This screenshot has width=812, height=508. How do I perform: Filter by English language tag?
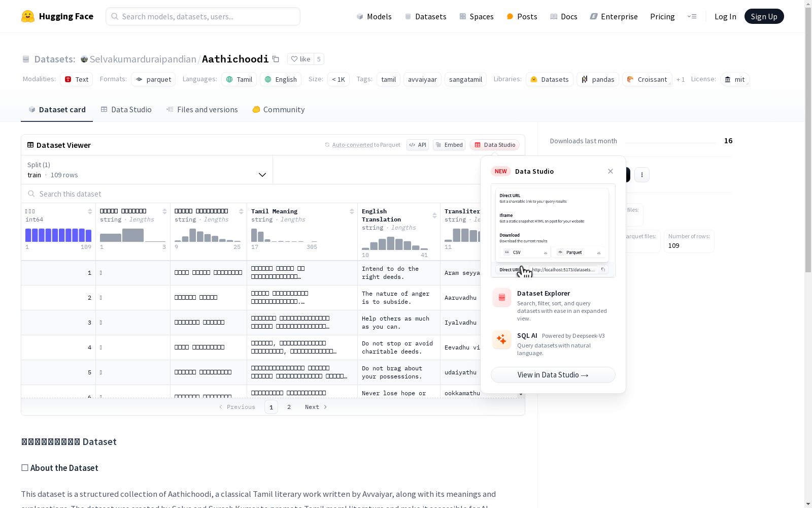pos(281,79)
